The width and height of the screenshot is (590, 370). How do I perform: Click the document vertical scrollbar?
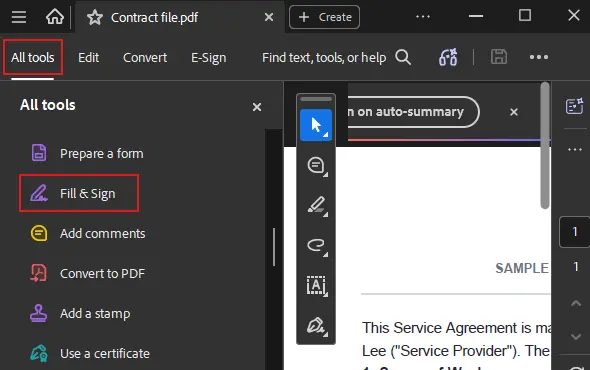545,145
